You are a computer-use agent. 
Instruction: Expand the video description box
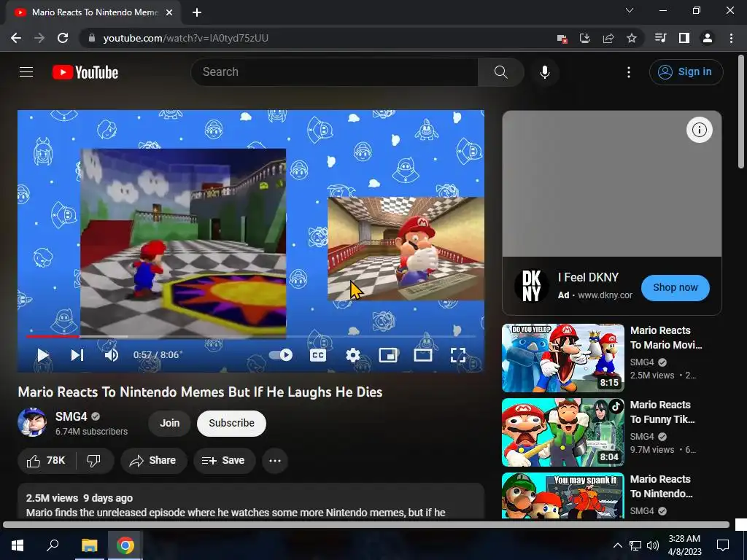click(251, 501)
